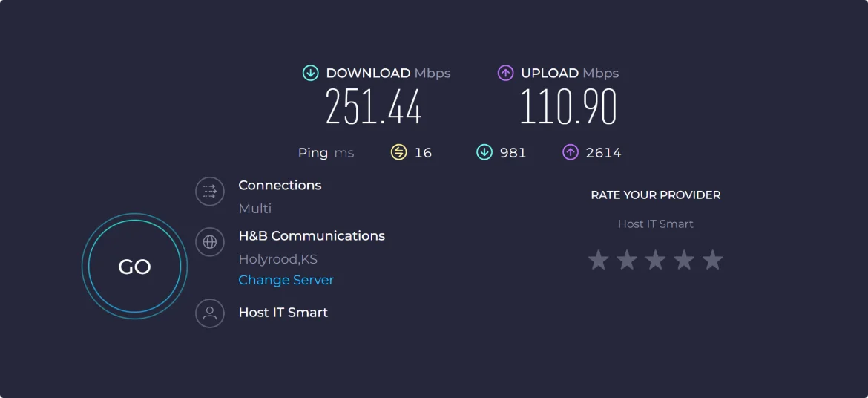
Task: Click the 251.44 download speed result
Action: 374,107
